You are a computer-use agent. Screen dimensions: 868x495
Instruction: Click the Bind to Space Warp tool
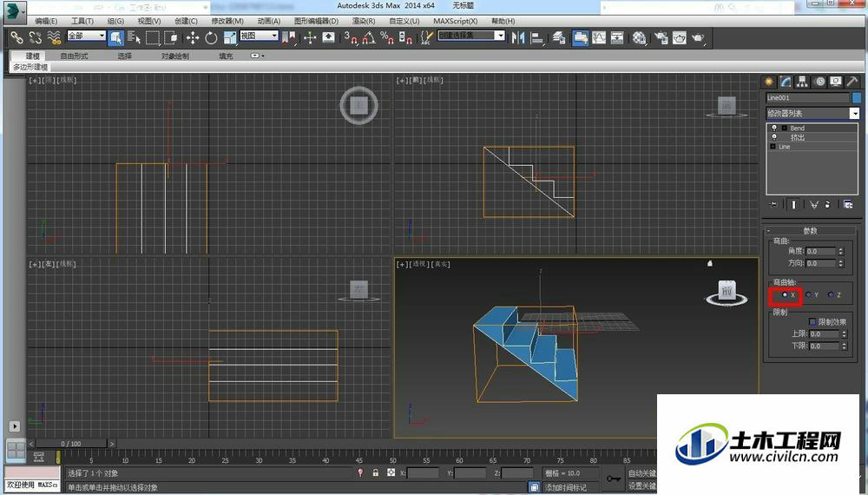(x=54, y=37)
